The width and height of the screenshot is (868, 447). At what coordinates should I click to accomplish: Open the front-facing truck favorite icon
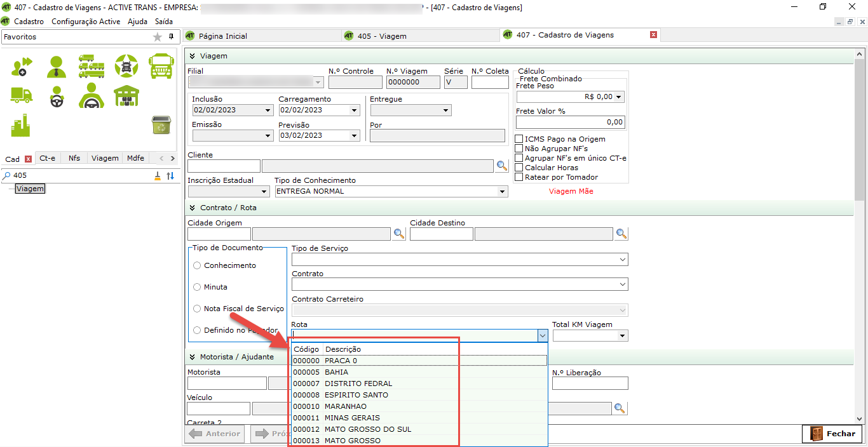point(161,66)
